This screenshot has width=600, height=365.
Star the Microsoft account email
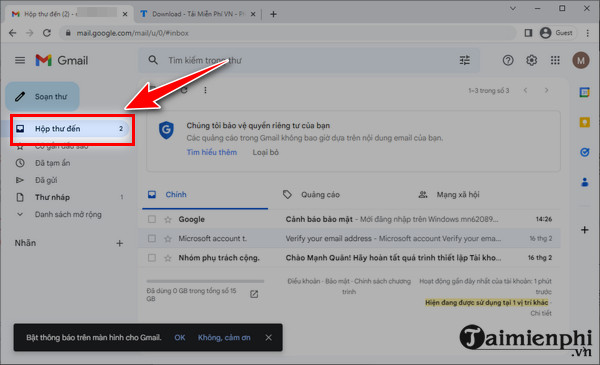[x=168, y=238]
